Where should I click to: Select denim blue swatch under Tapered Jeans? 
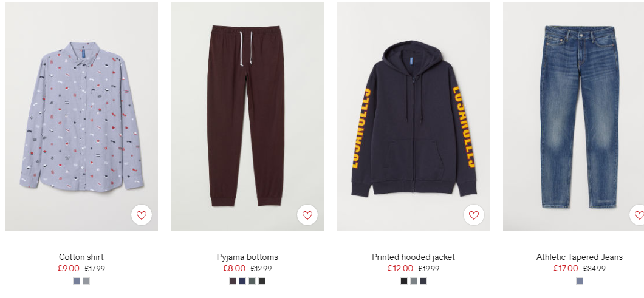580,281
